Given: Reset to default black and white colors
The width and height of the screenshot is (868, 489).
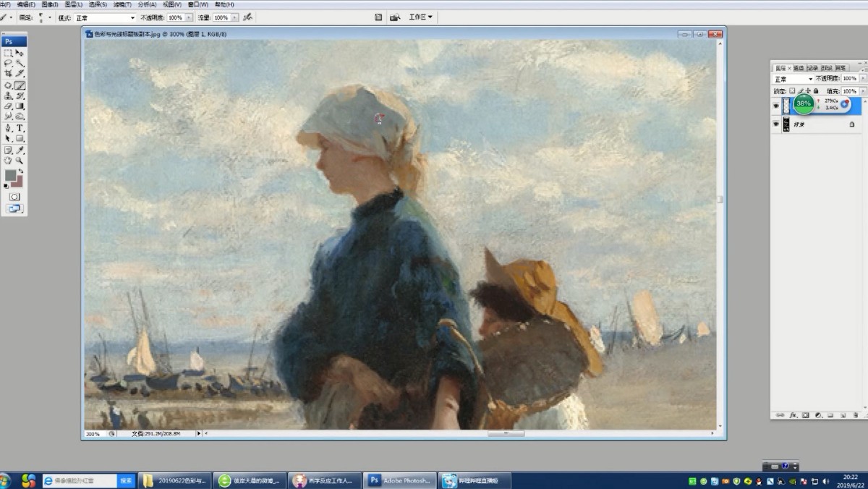Looking at the screenshot, I should 7,187.
